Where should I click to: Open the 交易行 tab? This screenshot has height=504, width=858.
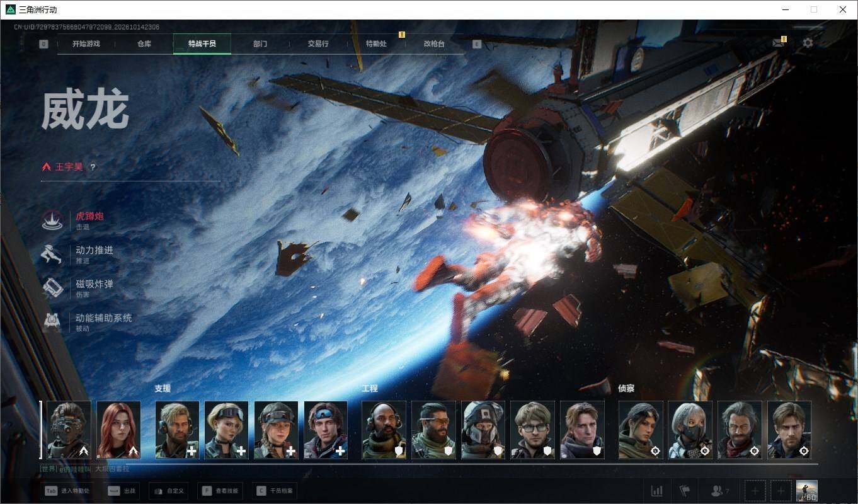coord(318,44)
